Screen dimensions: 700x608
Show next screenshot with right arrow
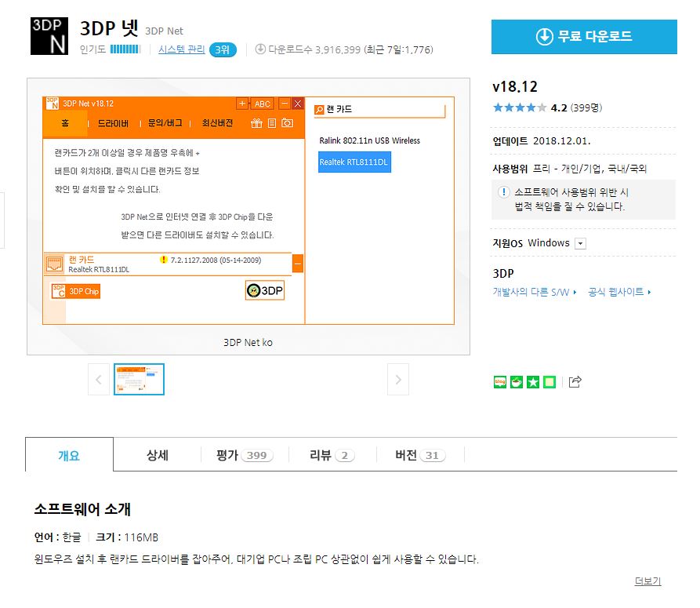(398, 380)
